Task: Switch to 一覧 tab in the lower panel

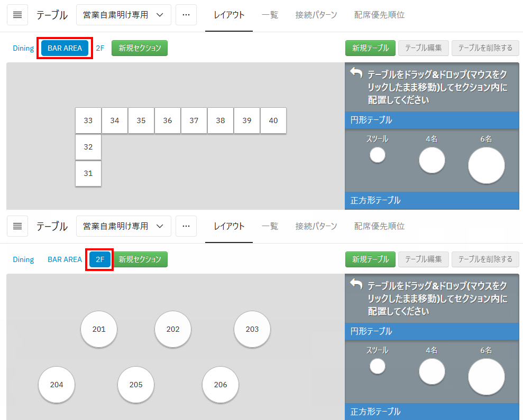Action: [270, 226]
